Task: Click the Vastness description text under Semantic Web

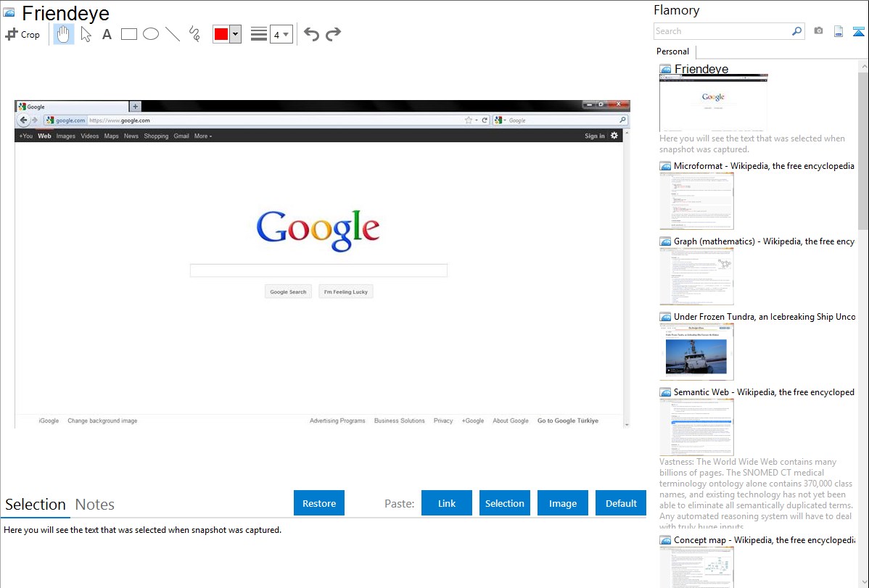Action: point(756,494)
